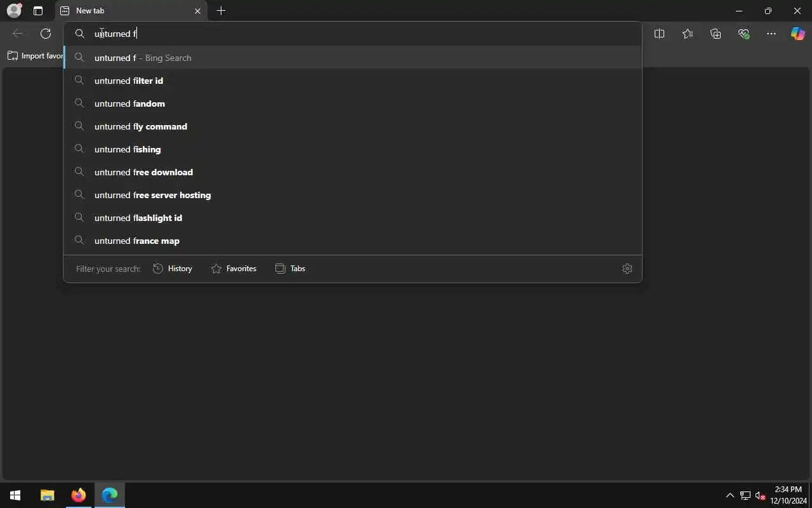This screenshot has width=812, height=508.
Task: Filter search by Favorites
Action: [233, 269]
